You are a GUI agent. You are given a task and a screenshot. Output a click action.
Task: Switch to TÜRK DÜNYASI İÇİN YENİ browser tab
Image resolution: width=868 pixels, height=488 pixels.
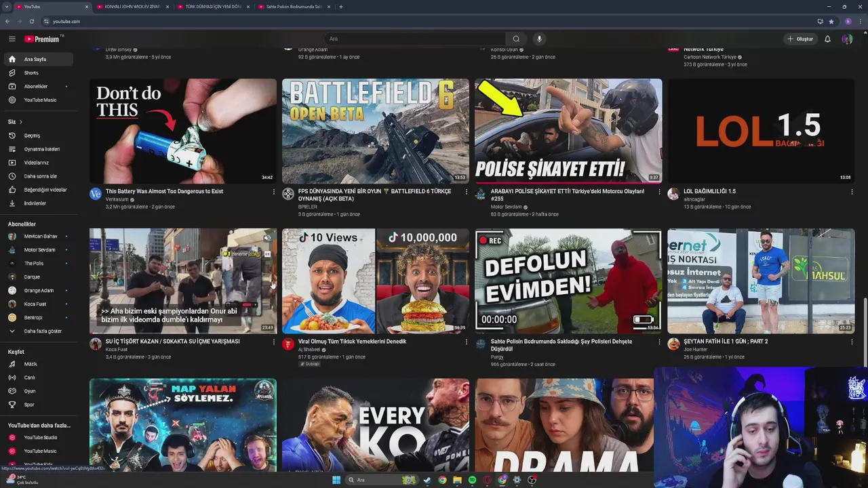click(x=213, y=7)
